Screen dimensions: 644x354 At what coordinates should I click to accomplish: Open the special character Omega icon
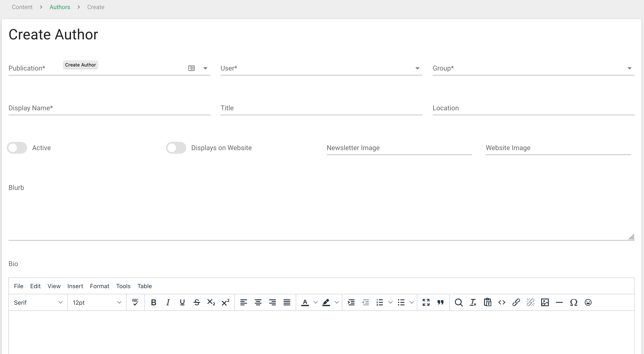[x=574, y=303]
